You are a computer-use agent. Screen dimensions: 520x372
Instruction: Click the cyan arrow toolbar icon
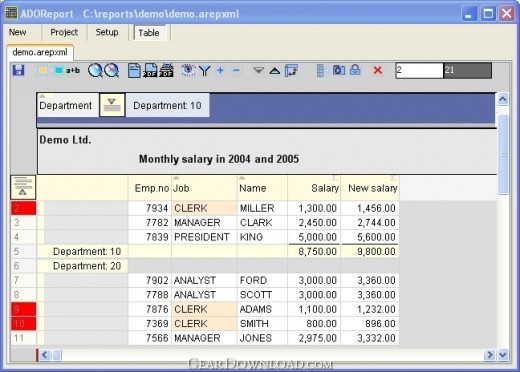pos(58,71)
